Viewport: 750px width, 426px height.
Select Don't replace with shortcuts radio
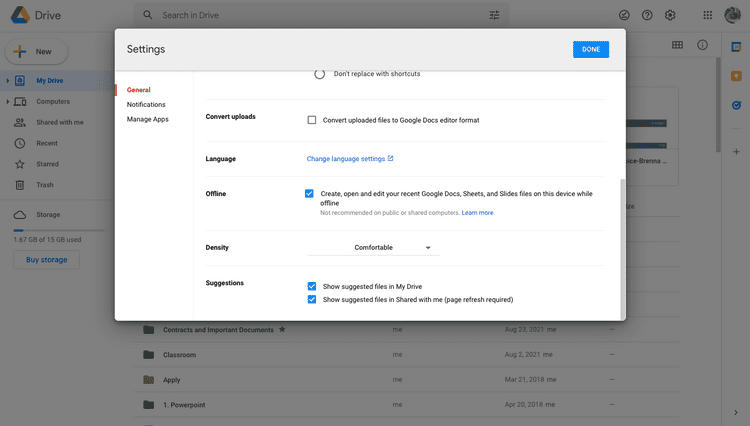pos(320,74)
